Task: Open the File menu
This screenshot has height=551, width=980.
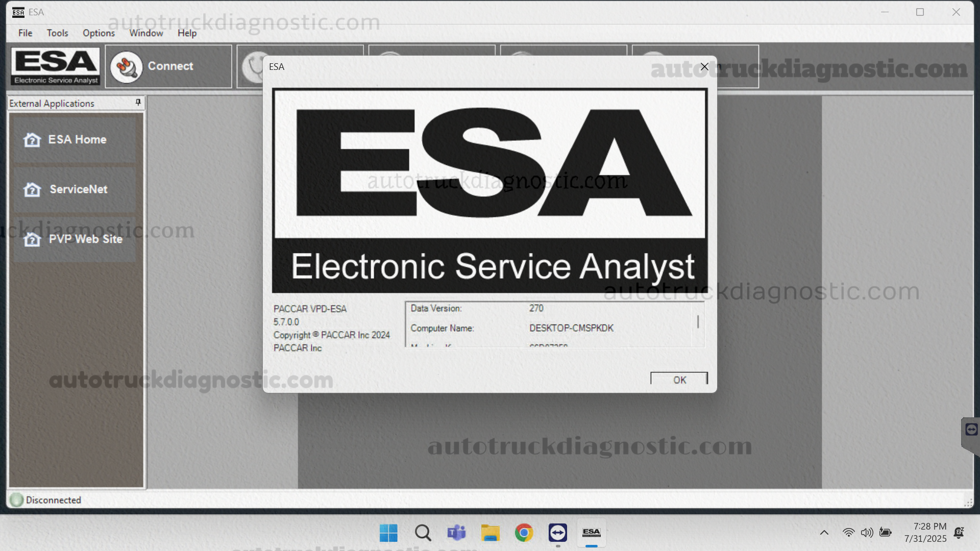Action: click(25, 33)
